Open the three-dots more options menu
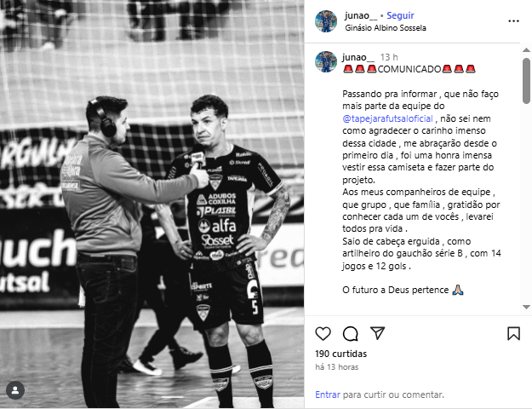This screenshot has height=409, width=532. (513, 21)
